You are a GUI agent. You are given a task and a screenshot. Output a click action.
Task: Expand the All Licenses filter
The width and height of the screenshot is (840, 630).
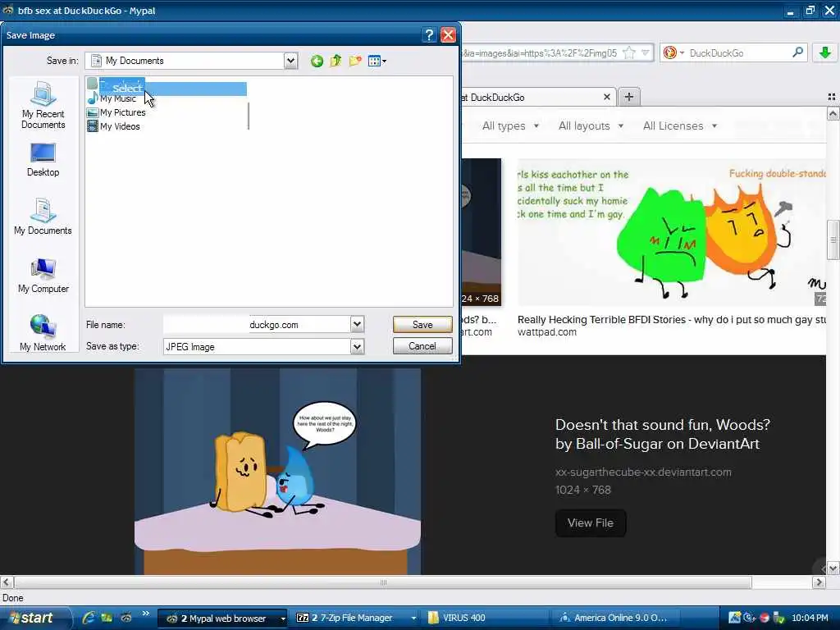[680, 126]
